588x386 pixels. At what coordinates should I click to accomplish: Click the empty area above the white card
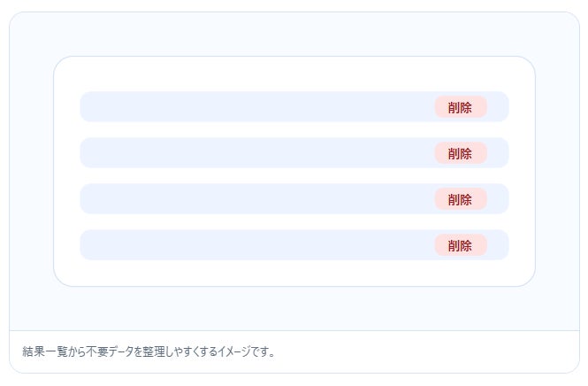294,34
